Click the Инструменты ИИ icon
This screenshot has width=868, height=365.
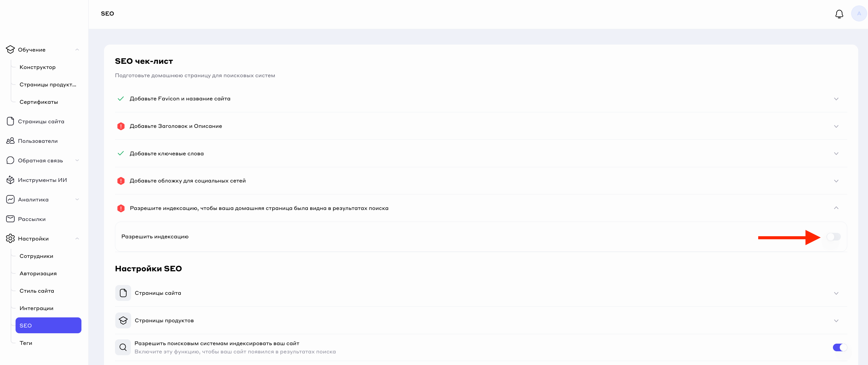tap(10, 180)
